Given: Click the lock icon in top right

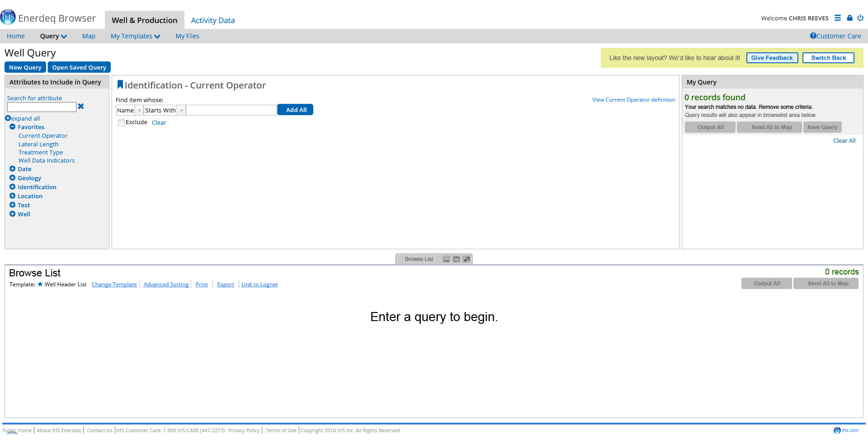Looking at the screenshot, I should 849,18.
